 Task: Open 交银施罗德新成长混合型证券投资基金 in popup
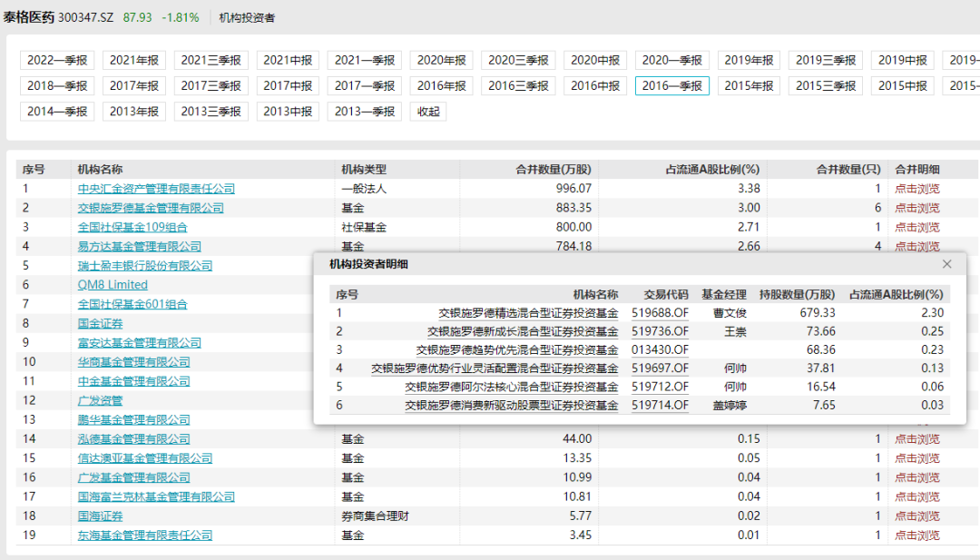(523, 331)
